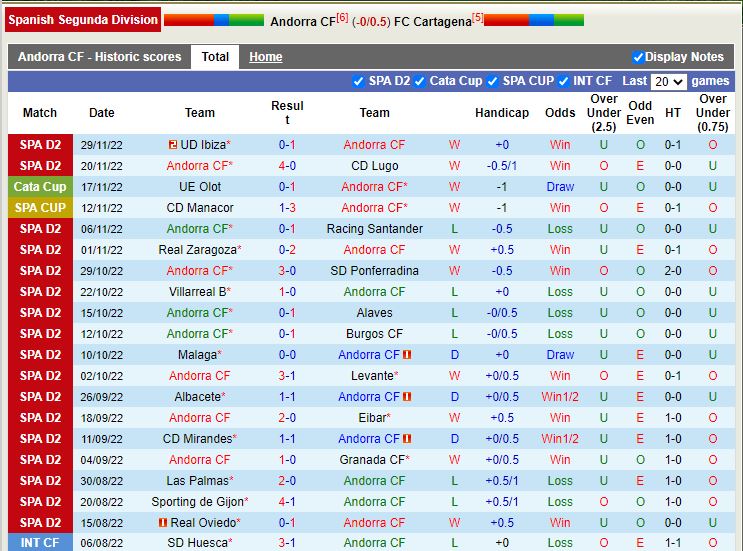Open the 4-0 result versus CD Lugo

coord(287,166)
